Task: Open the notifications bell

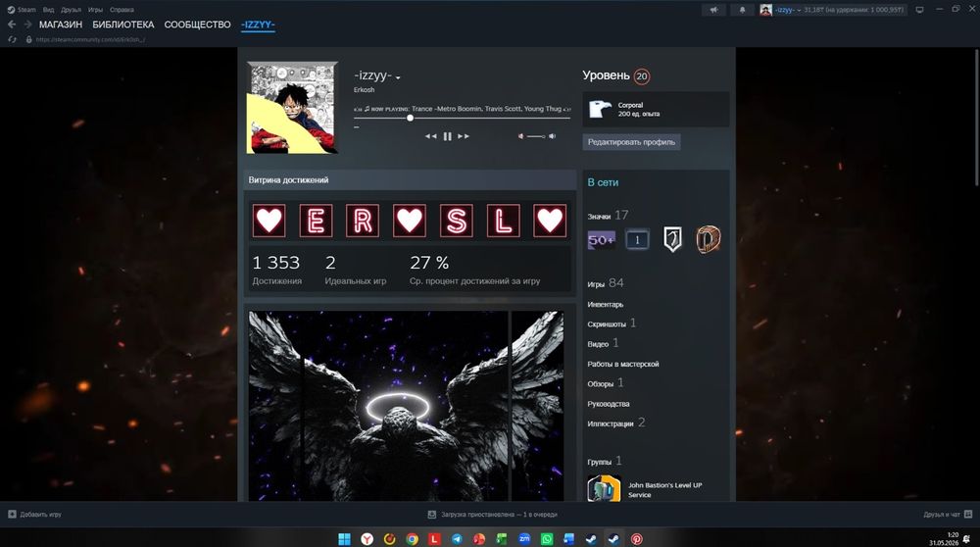Action: [x=743, y=10]
